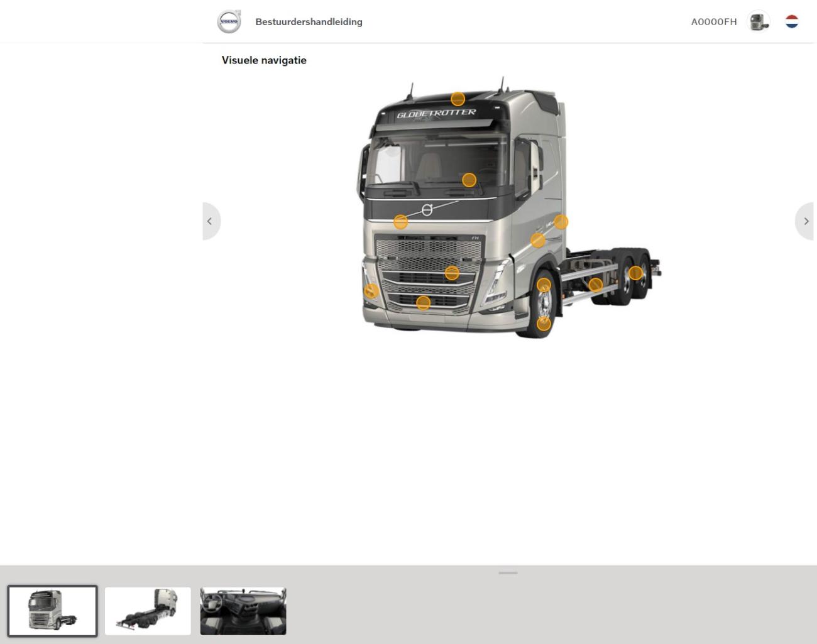
Task: Open the truck vehicle selector icon
Action: pos(759,21)
